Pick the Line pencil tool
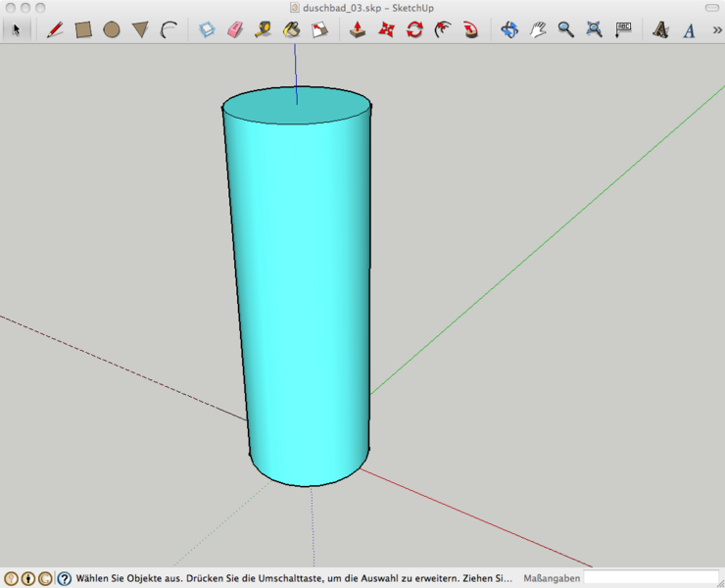The height and width of the screenshot is (588, 725). (x=55, y=29)
